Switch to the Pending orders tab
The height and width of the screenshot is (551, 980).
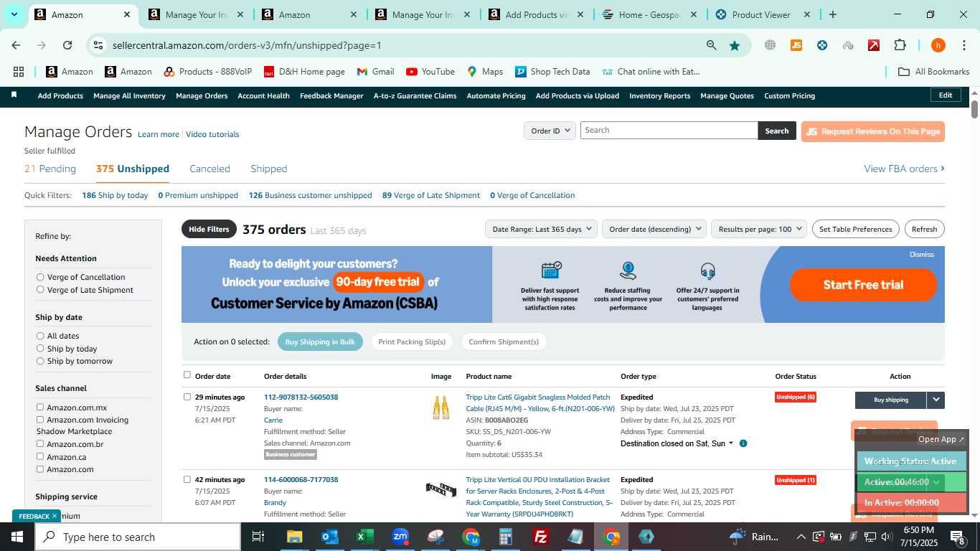click(x=50, y=169)
